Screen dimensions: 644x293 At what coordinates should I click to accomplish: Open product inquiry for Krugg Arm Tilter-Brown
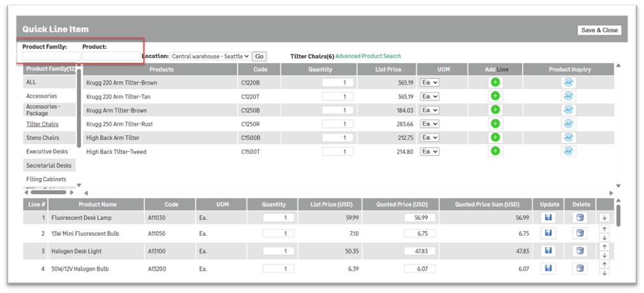[x=568, y=110]
